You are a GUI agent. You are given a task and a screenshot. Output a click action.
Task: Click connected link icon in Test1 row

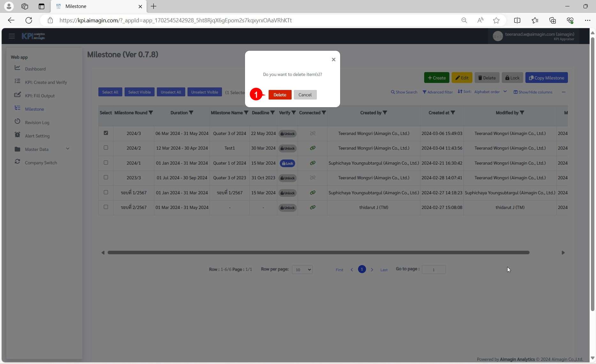[x=313, y=148]
